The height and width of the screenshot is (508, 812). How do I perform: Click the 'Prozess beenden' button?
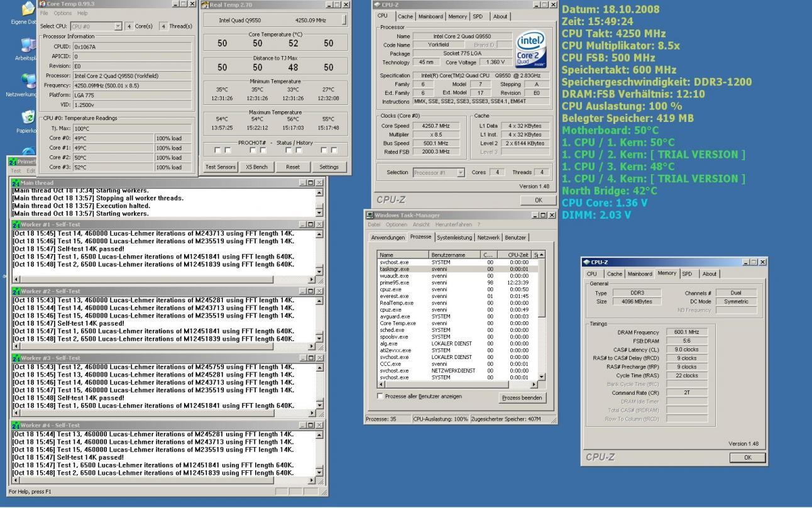pos(522,398)
